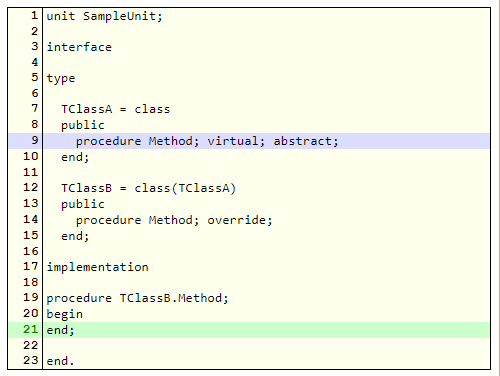500x376 pixels.
Task: Click line number 19 in gutter
Action: (31, 297)
